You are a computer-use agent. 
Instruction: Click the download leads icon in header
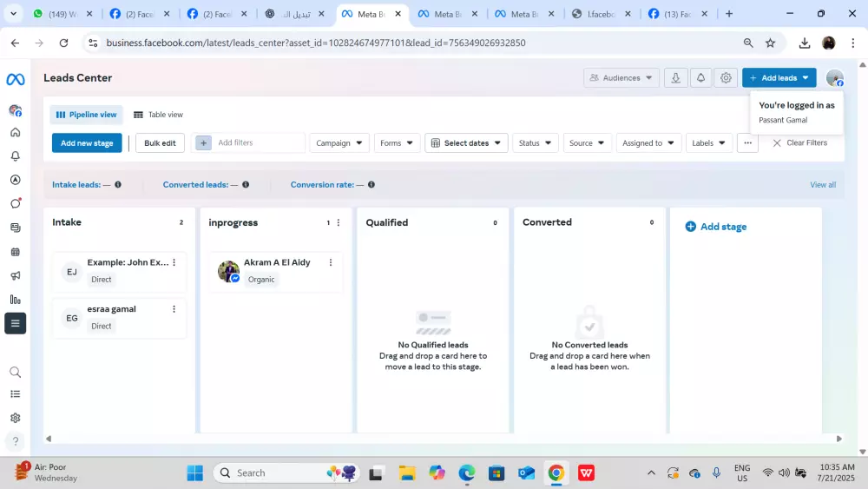coord(676,78)
